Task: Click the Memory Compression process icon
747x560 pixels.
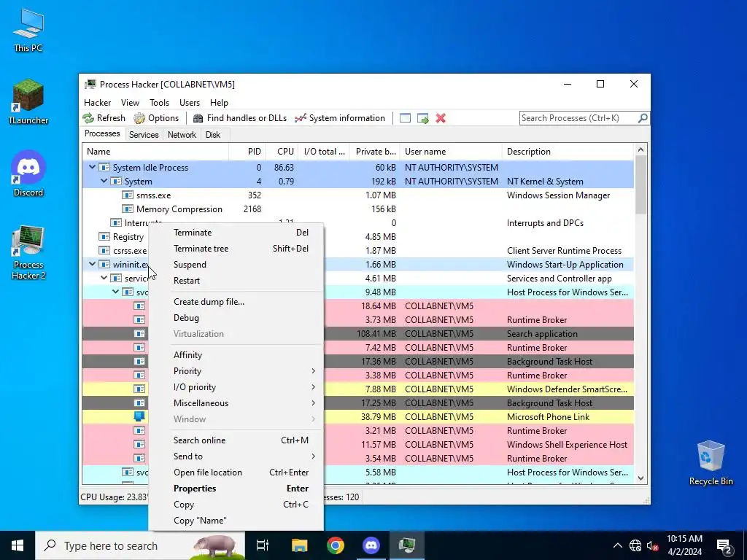Action: 127,209
